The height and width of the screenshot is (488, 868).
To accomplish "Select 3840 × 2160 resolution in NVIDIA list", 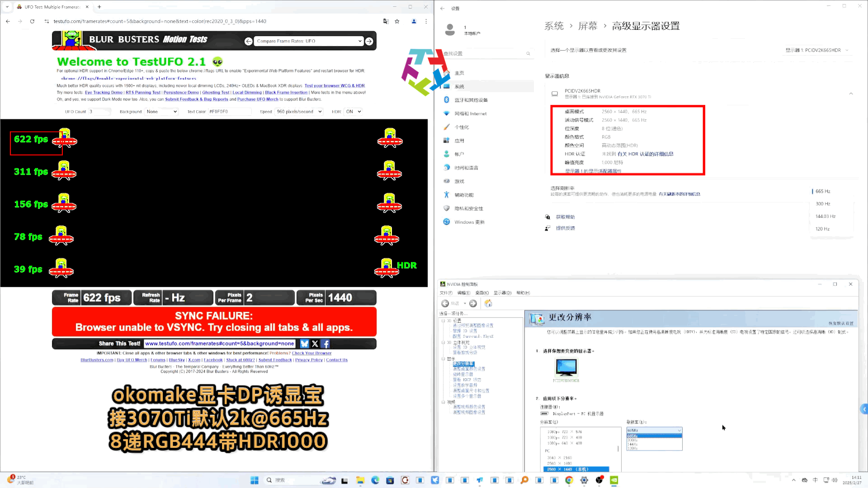I will [560, 458].
